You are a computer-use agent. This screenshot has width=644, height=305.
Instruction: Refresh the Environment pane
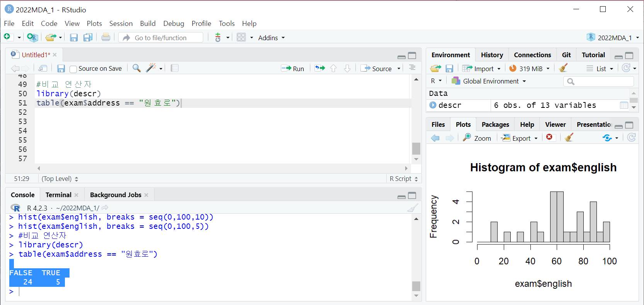click(x=626, y=68)
